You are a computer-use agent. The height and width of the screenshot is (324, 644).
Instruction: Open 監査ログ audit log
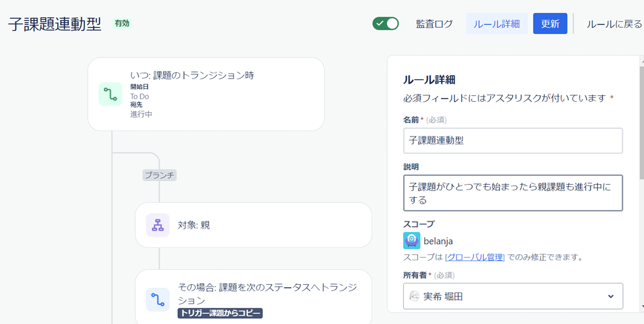[x=434, y=24]
